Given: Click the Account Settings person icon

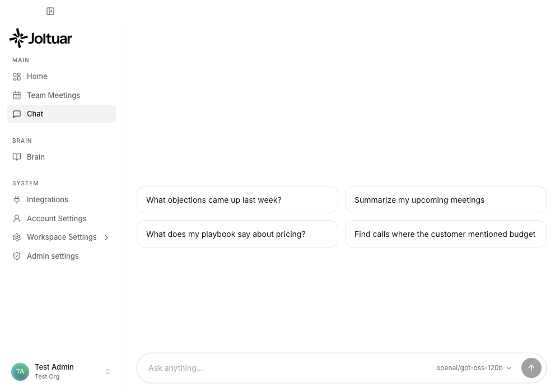Looking at the screenshot, I should coord(17,218).
